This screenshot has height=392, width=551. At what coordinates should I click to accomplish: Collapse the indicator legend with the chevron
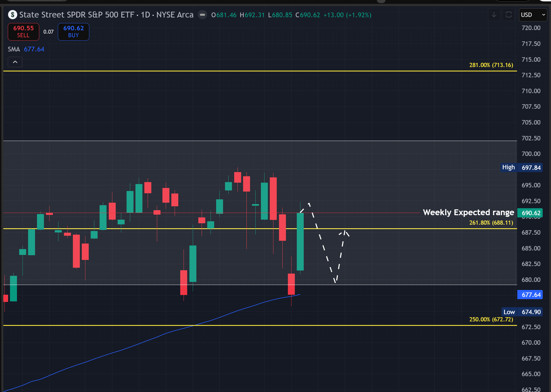coord(15,62)
